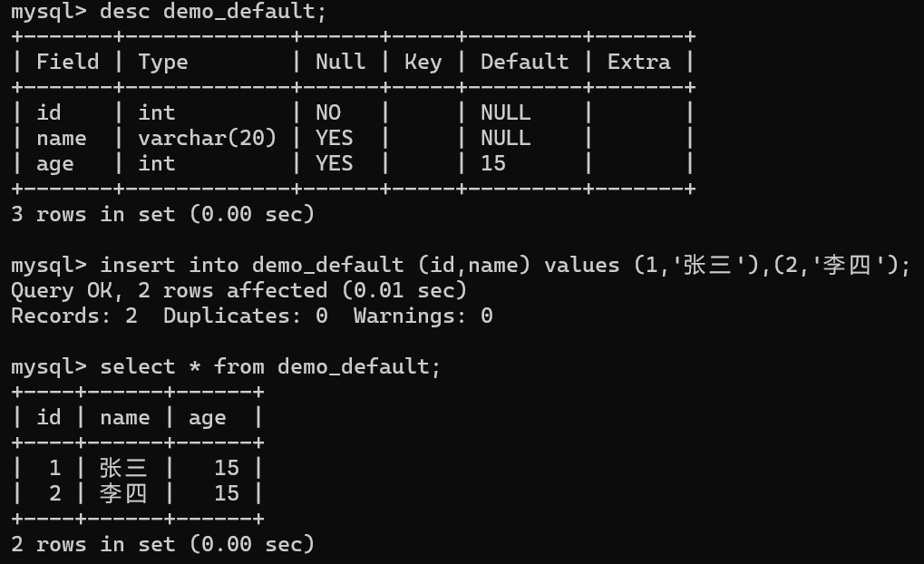
Task: Click the 'select * from demo_default;' command
Action: (x=270, y=367)
